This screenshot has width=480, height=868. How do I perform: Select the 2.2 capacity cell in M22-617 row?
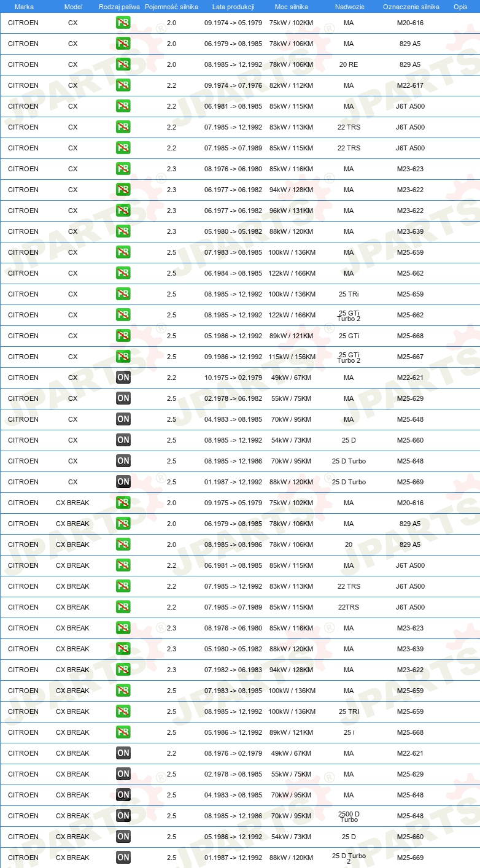point(171,85)
